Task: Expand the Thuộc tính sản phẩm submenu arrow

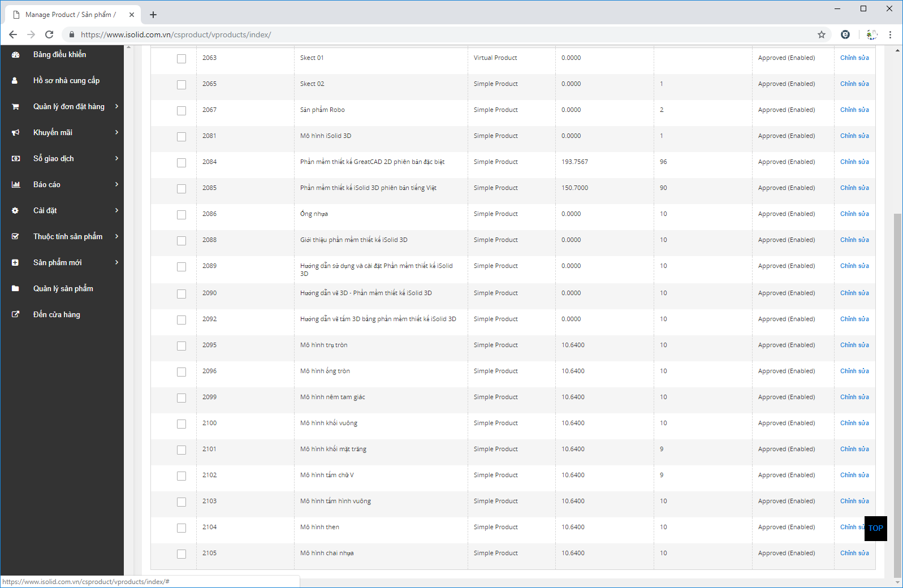Action: pos(117,236)
